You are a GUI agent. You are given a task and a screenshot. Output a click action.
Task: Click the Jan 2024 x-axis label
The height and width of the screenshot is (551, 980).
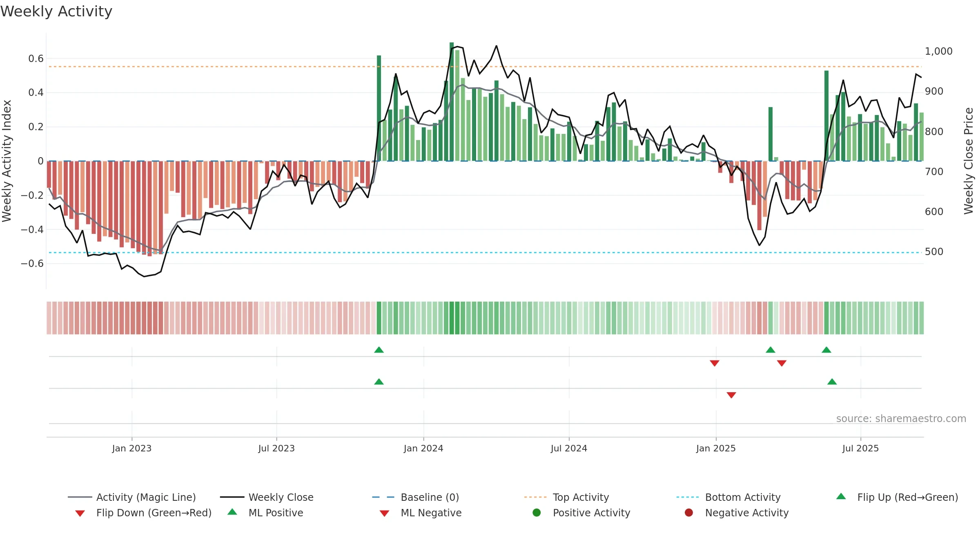click(x=423, y=448)
